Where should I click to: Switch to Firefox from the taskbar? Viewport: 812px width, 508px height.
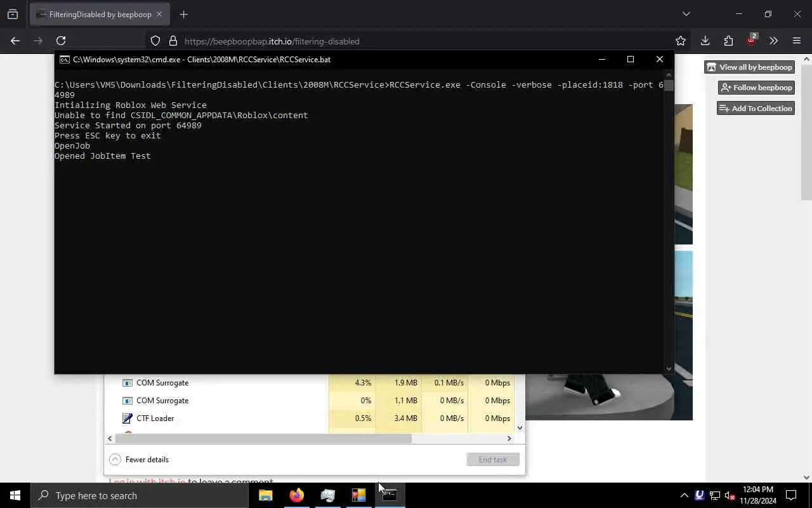pyautogui.click(x=297, y=495)
